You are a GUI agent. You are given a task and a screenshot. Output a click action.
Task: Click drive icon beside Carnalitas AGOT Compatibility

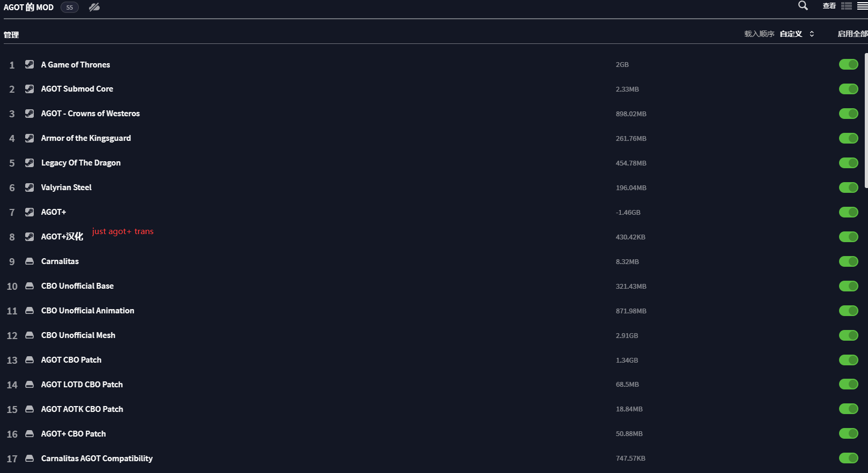pyautogui.click(x=29, y=459)
